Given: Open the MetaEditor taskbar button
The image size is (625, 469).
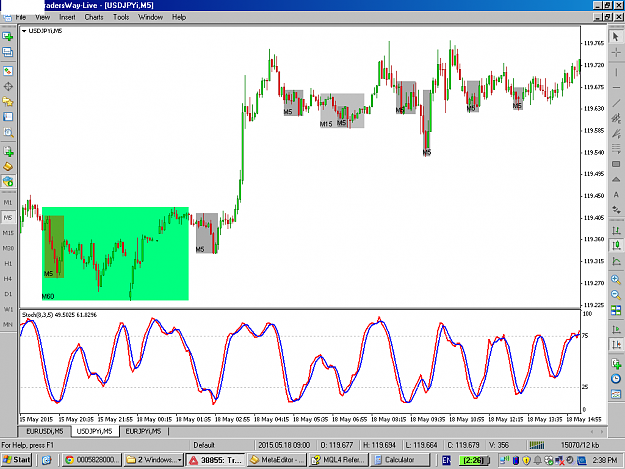Looking at the screenshot, I should [x=277, y=460].
